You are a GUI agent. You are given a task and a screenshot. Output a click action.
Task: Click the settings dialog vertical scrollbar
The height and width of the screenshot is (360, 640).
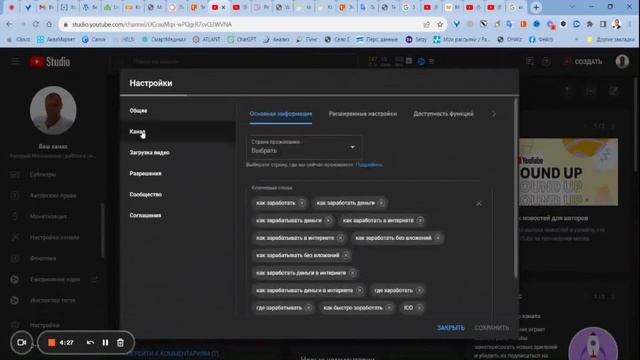click(x=516, y=188)
